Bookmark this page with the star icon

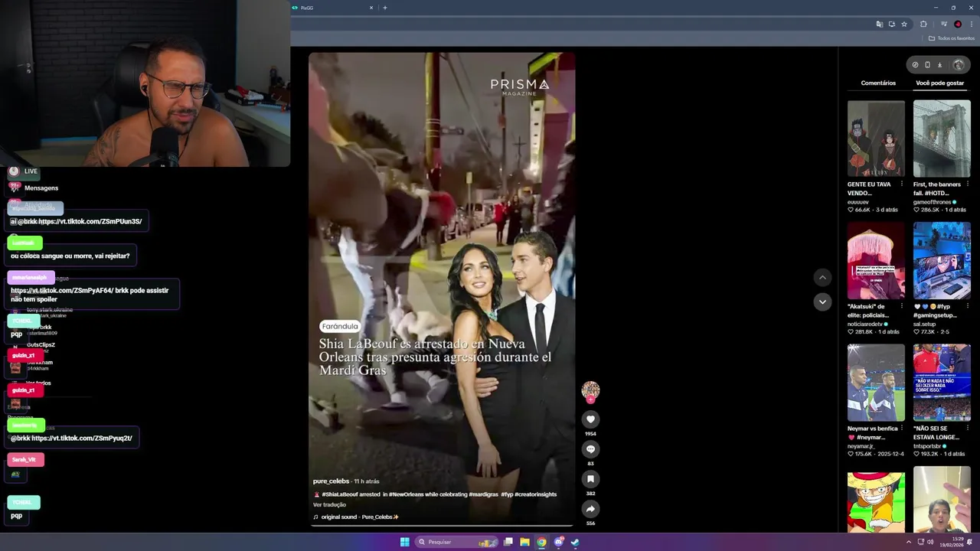[x=904, y=24]
